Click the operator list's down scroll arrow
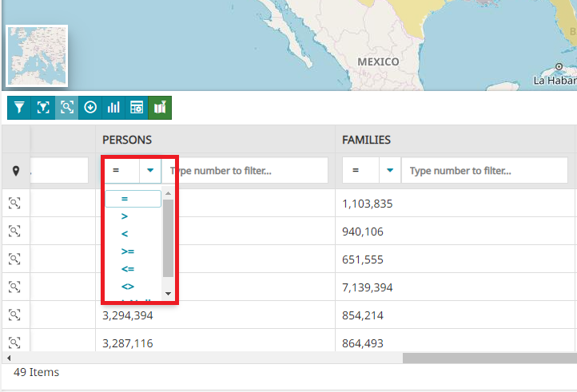 [x=168, y=294]
